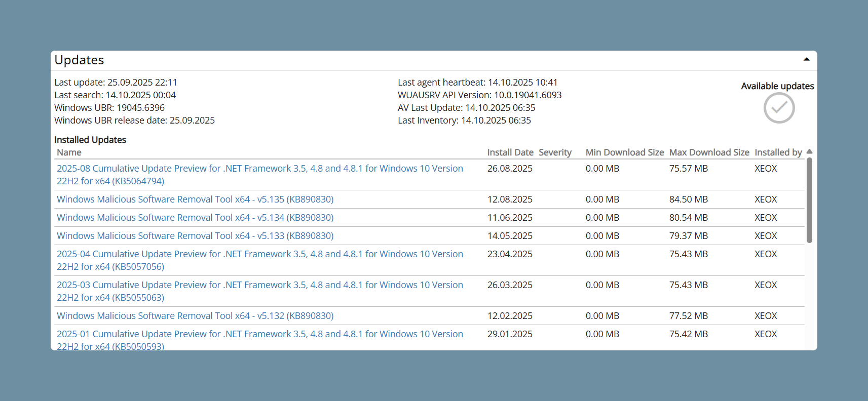
Task: Click the AV Last Update text
Action: tap(467, 108)
